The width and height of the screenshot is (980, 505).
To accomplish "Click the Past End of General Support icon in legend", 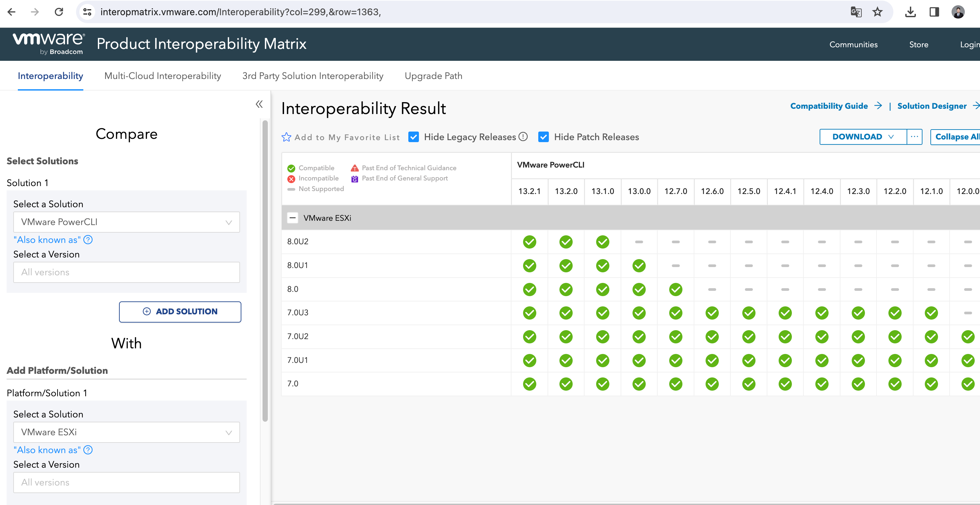I will pyautogui.click(x=355, y=178).
